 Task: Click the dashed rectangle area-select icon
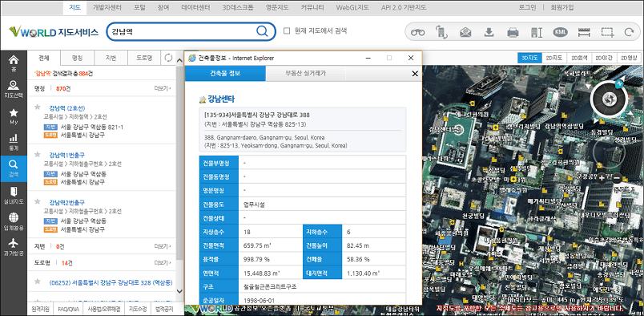[x=607, y=32]
